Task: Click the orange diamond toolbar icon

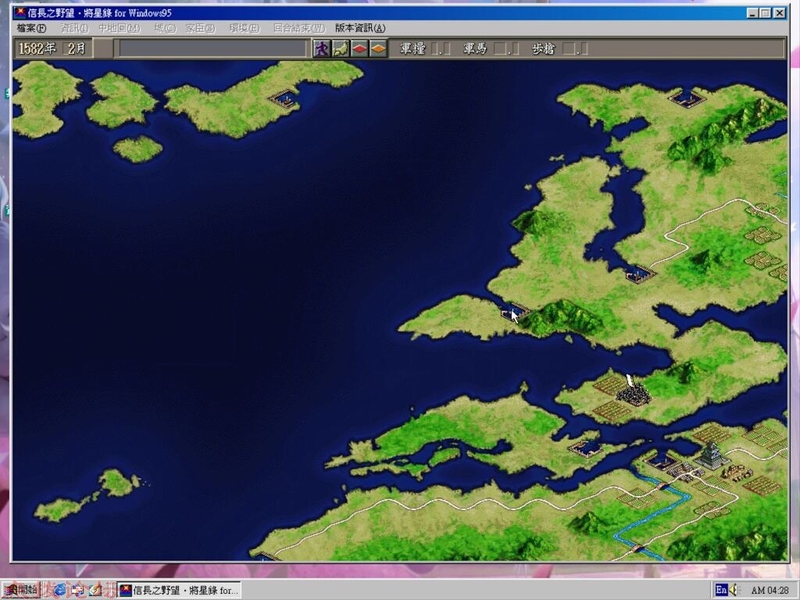Action: [378, 49]
